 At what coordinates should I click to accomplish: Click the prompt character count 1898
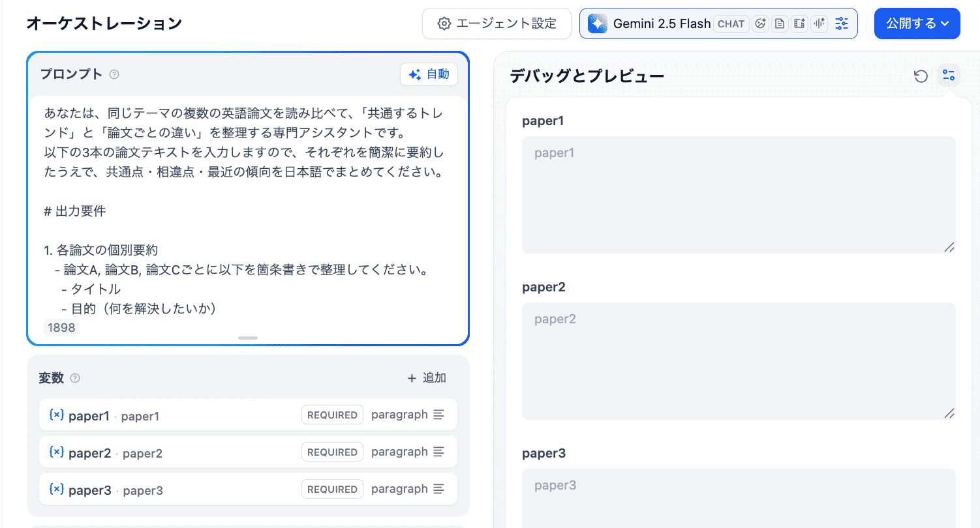coord(61,328)
